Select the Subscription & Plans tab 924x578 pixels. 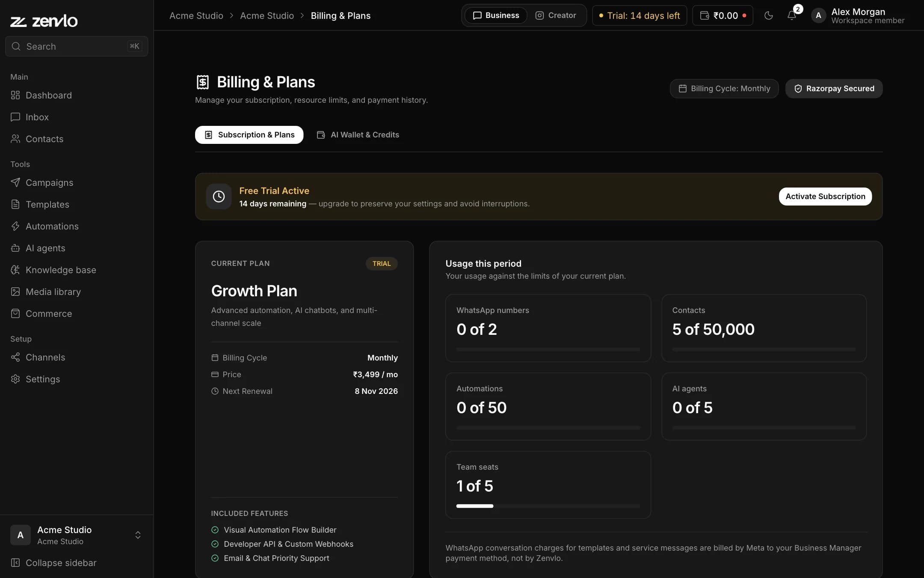coord(249,135)
